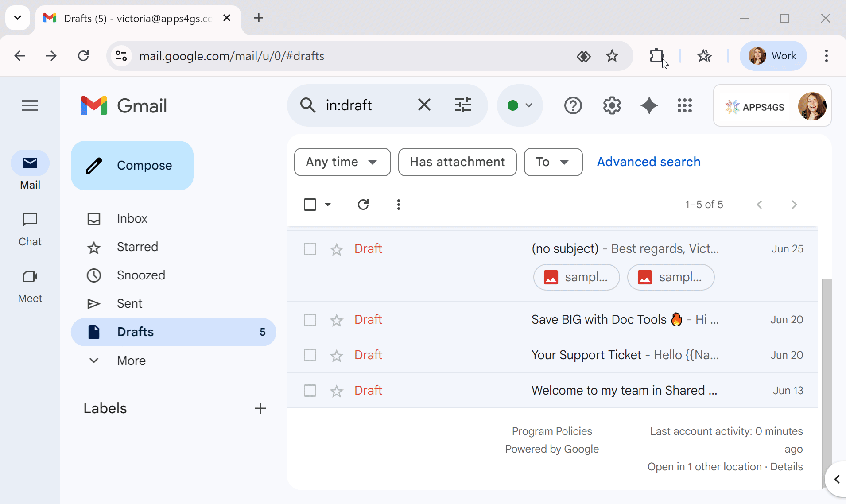Open the account profile picture
Screen dimensions: 846x504
click(x=812, y=106)
